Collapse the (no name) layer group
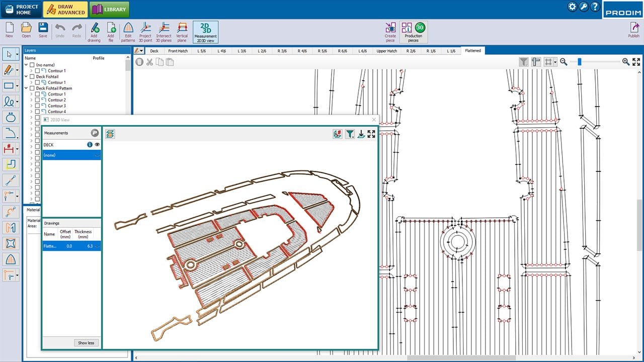Image resolution: width=644 pixels, height=362 pixels. tap(27, 65)
